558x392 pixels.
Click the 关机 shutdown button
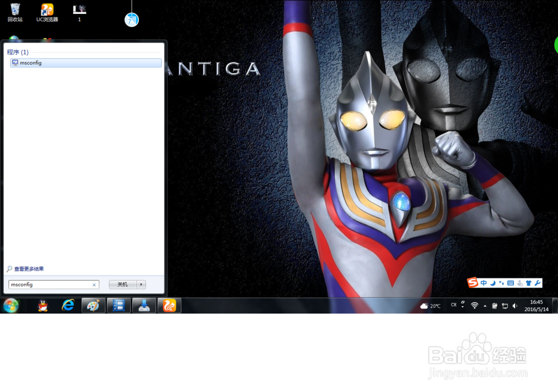point(123,284)
